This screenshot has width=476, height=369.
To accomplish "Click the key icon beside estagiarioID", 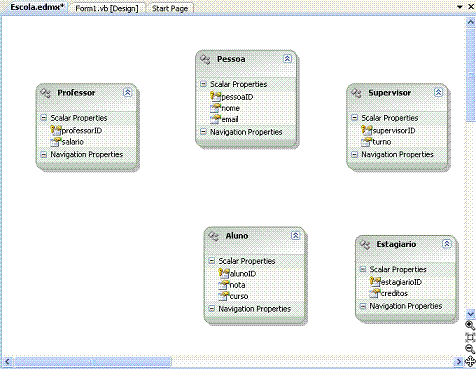I will [375, 282].
